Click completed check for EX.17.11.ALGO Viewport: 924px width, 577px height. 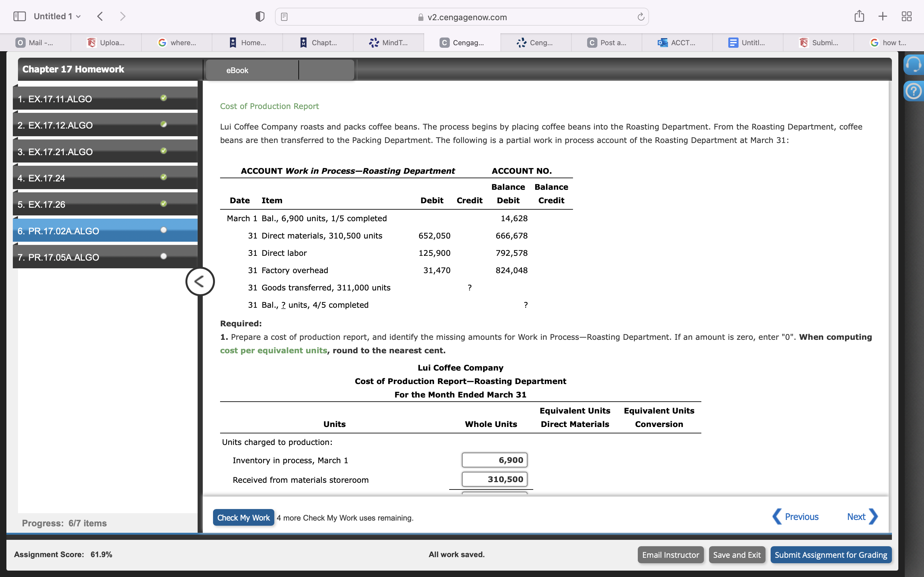163,98
